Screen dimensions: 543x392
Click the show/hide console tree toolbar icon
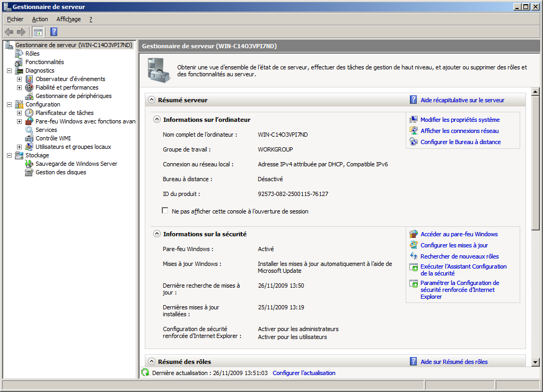tap(38, 32)
